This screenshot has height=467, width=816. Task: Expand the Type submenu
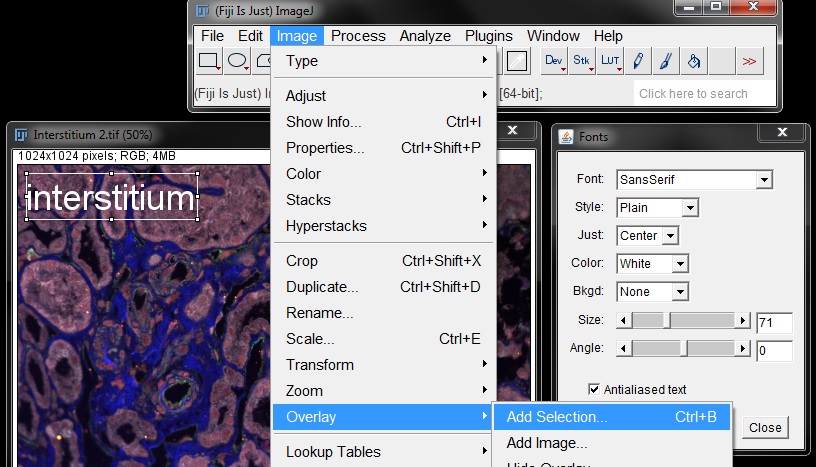click(384, 61)
